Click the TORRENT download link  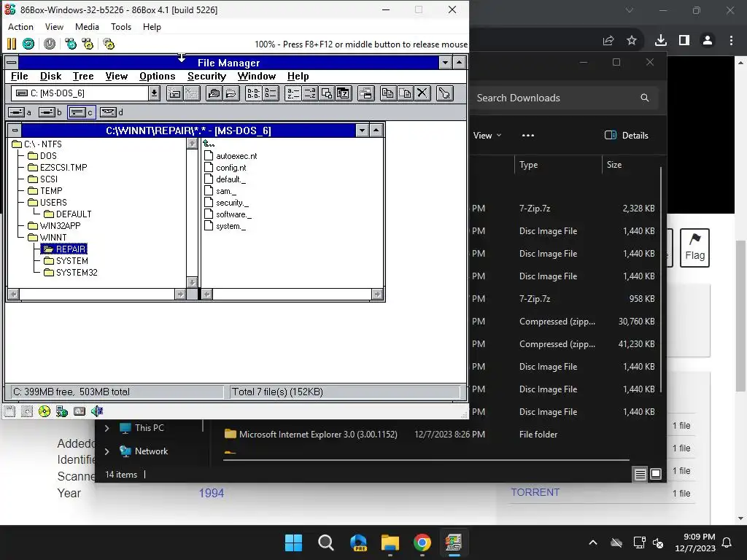[x=535, y=492]
